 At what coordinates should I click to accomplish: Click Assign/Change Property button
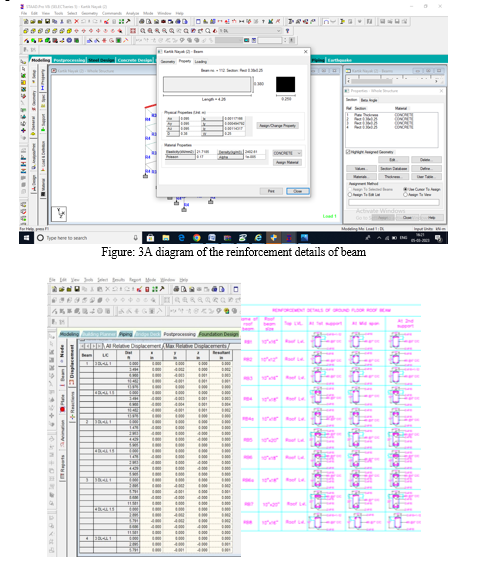point(278,125)
